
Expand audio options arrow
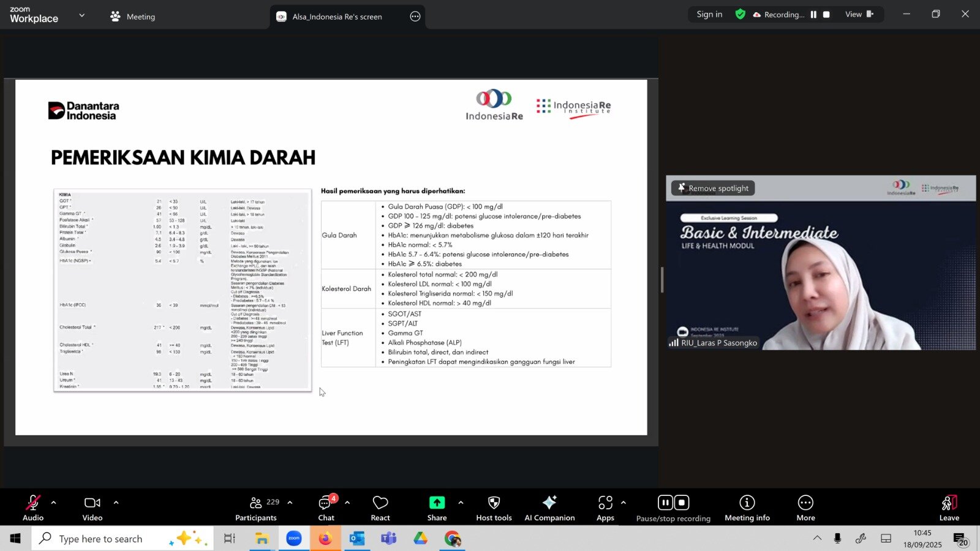click(x=54, y=503)
